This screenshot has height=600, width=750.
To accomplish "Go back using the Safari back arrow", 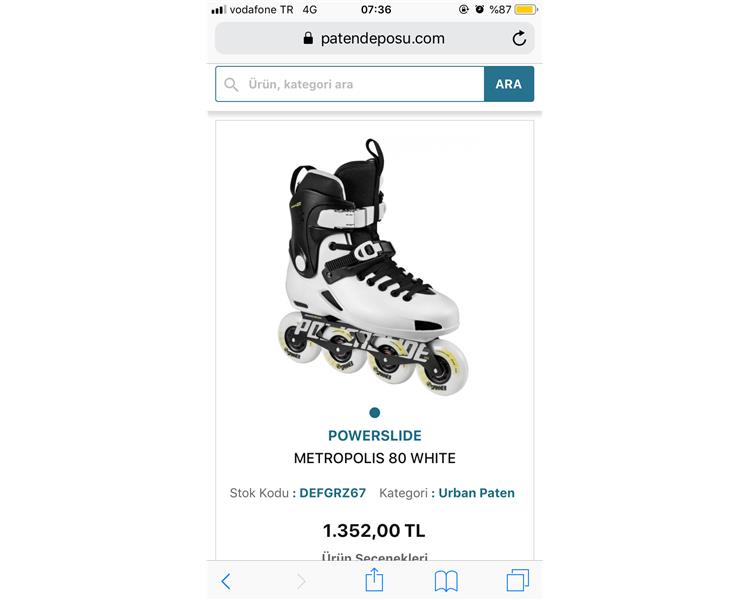I will click(226, 581).
